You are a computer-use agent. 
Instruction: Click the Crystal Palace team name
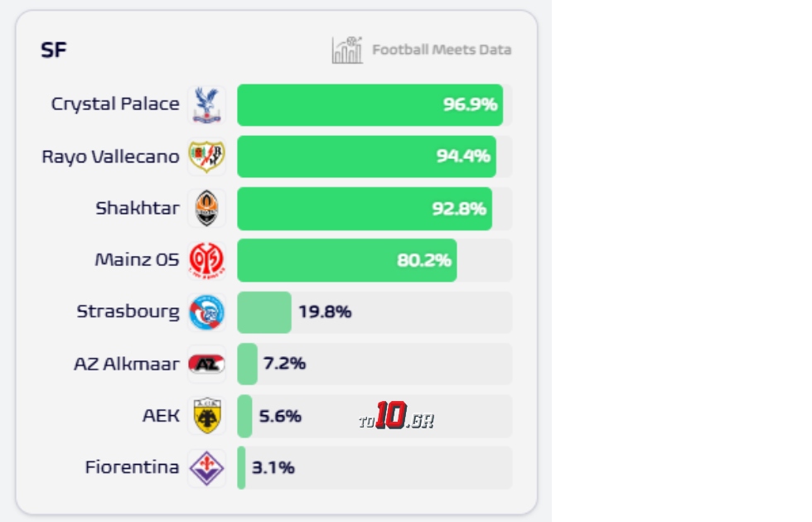point(115,104)
